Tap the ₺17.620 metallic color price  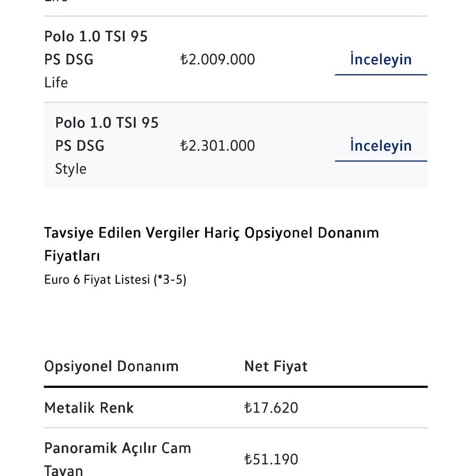(271, 408)
